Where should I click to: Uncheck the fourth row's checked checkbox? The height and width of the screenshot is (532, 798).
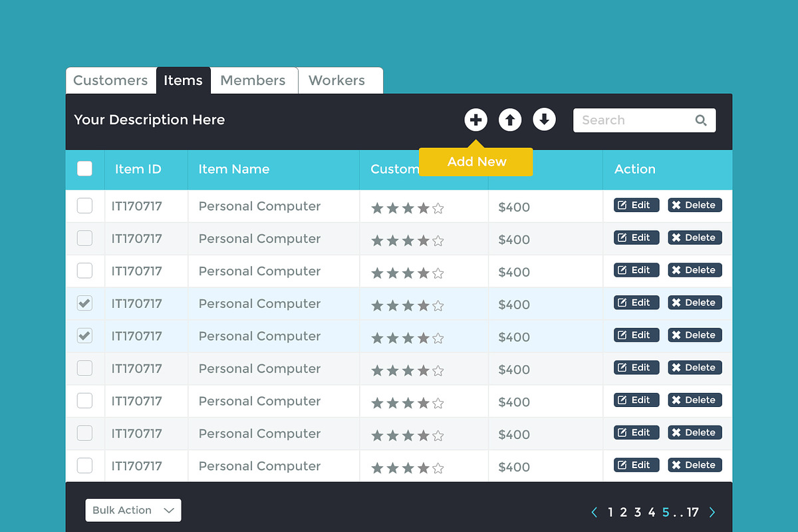click(84, 303)
